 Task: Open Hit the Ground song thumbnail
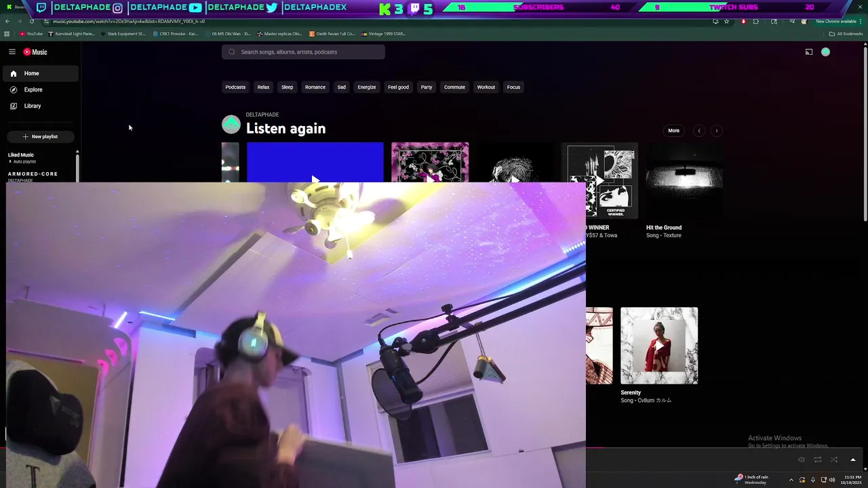684,180
